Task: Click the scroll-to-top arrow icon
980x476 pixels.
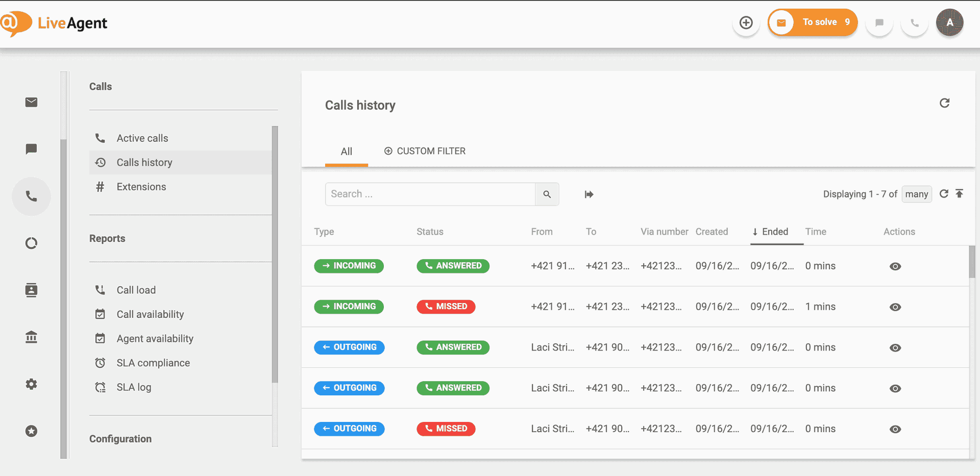Action: click(960, 193)
